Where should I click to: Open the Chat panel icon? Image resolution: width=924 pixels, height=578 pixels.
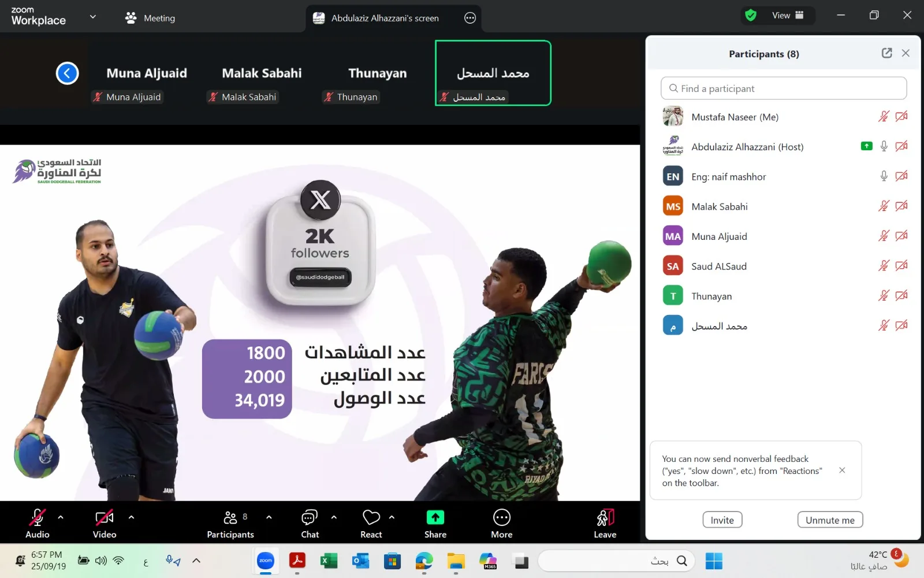[310, 518]
